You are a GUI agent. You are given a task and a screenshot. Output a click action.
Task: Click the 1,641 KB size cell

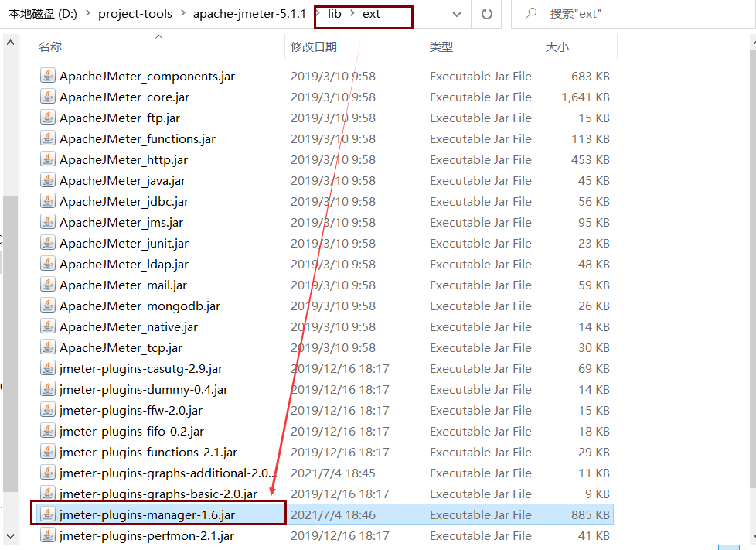(585, 97)
